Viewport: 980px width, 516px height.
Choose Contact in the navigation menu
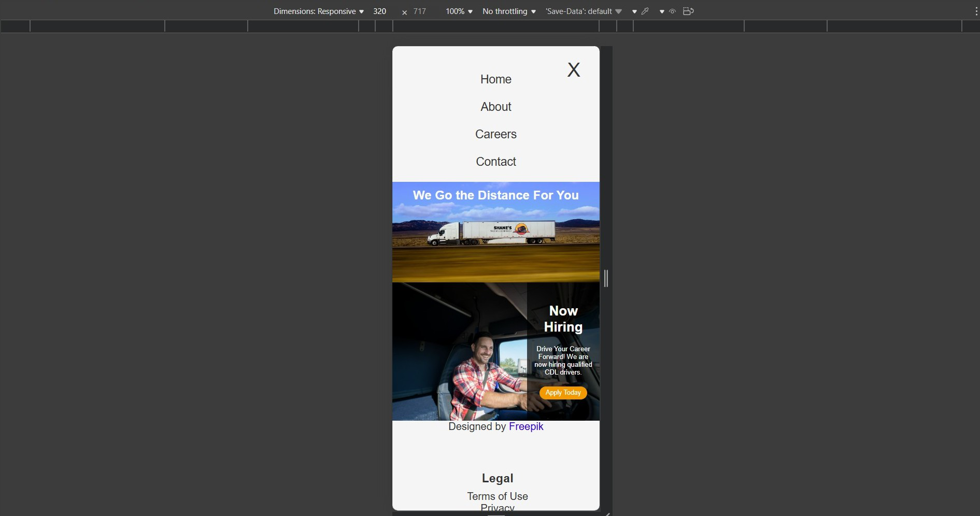tap(496, 162)
